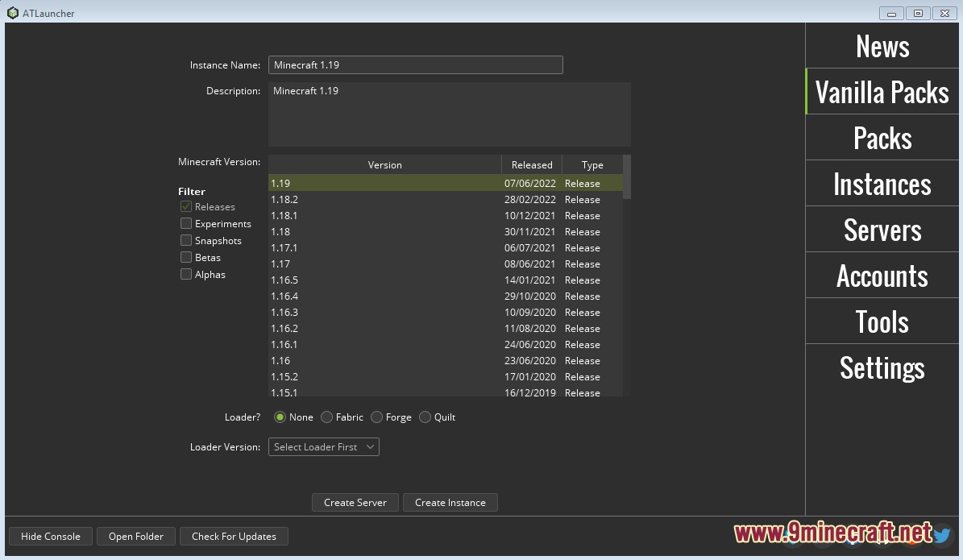Click the Open Folder button

tap(135, 536)
